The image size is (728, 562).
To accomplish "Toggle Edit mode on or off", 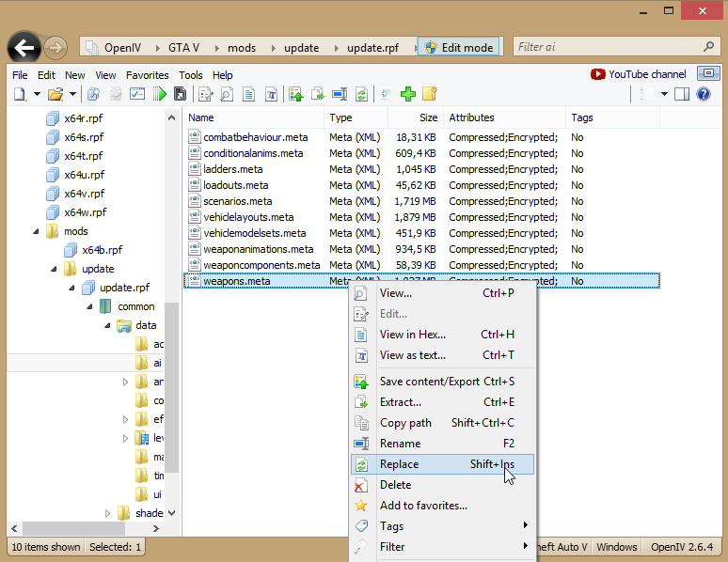I will point(458,47).
